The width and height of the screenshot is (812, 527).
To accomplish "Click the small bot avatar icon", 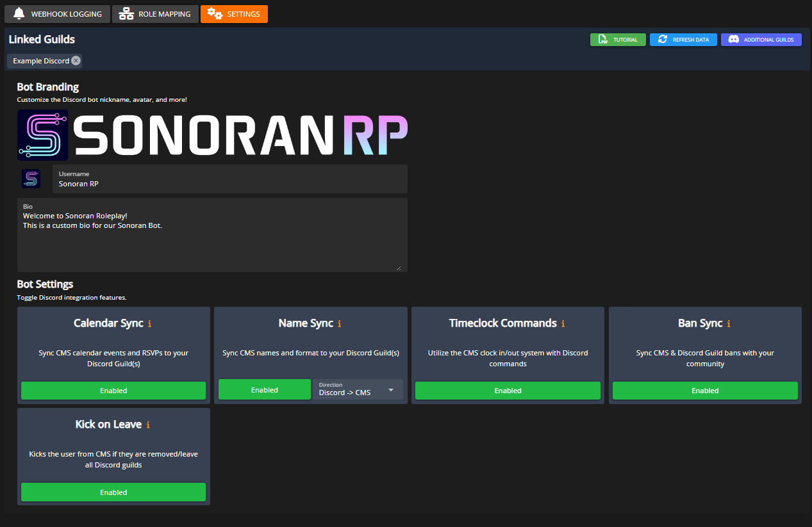I will click(x=31, y=179).
